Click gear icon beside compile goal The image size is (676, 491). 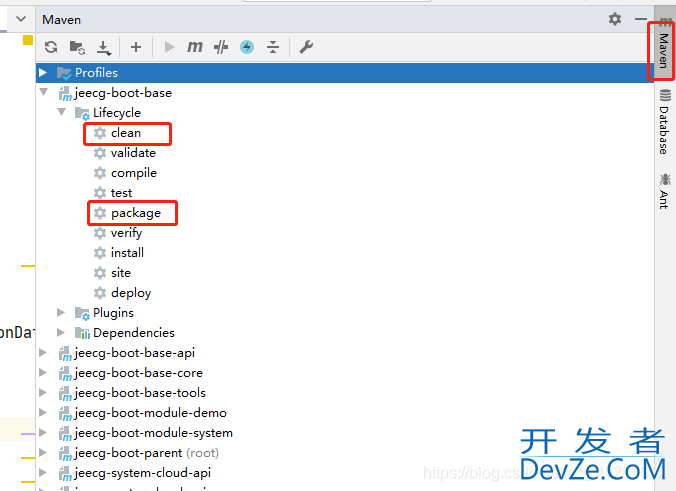tap(100, 173)
